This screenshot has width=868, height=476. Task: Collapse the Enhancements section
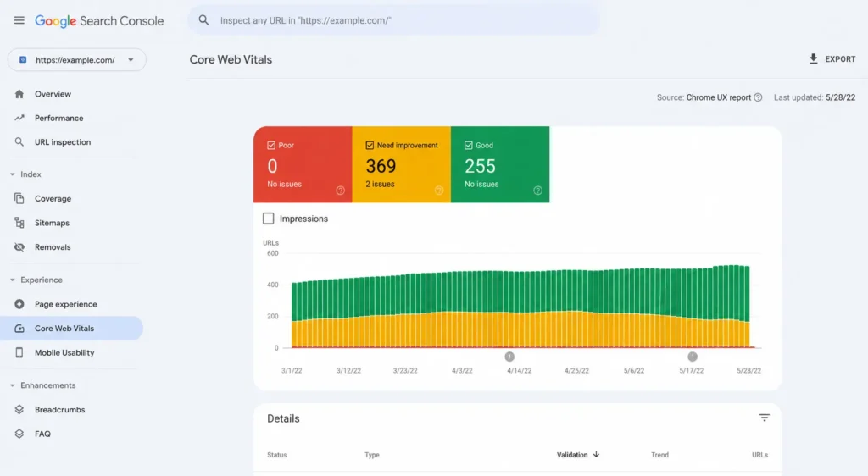coord(12,385)
